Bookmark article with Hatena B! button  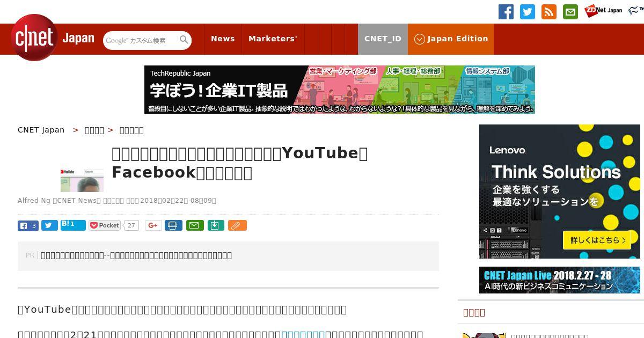[x=73, y=225]
